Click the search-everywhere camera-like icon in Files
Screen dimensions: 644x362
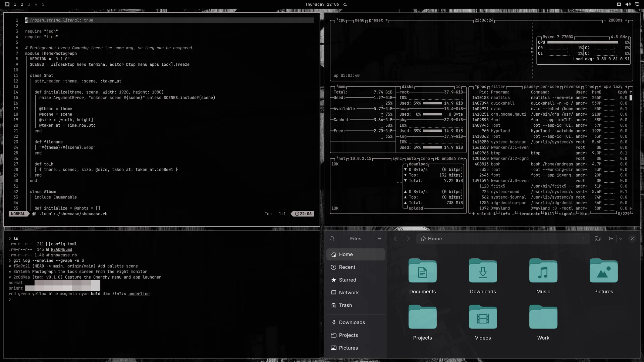(x=598, y=239)
